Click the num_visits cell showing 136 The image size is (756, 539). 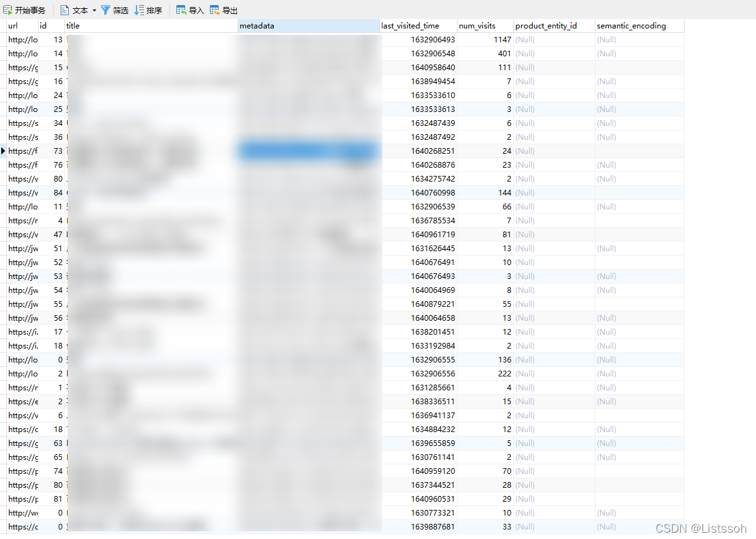(x=485, y=360)
